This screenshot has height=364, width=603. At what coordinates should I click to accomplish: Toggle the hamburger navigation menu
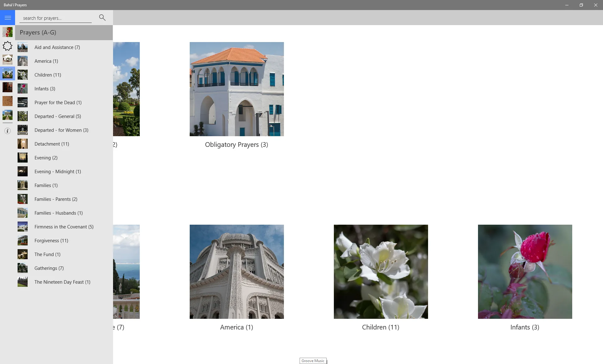(8, 18)
